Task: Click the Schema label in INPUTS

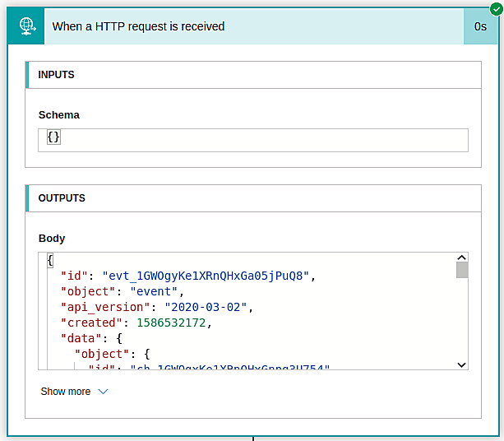Action: point(59,115)
